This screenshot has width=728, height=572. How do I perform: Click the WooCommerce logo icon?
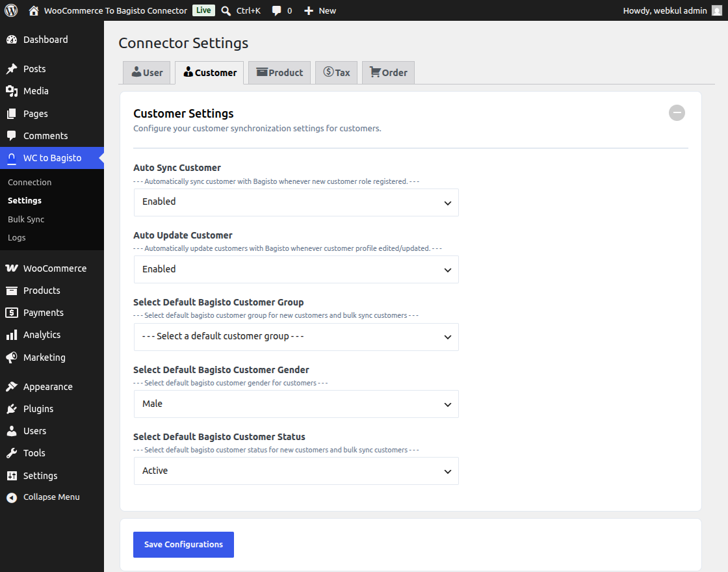pos(12,268)
